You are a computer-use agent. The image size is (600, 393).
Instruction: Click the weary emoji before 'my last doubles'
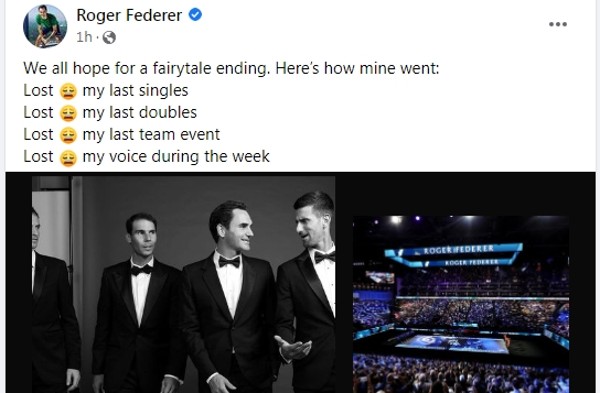(68, 114)
